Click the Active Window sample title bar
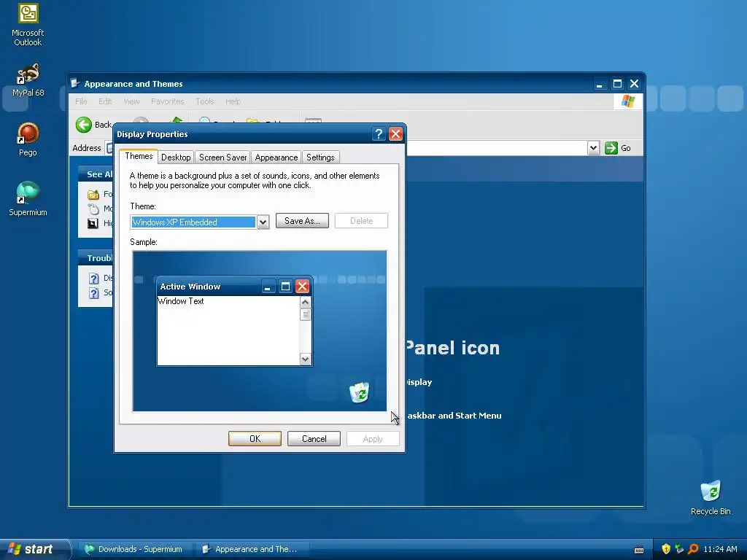The height and width of the screenshot is (560, 747). (234, 286)
